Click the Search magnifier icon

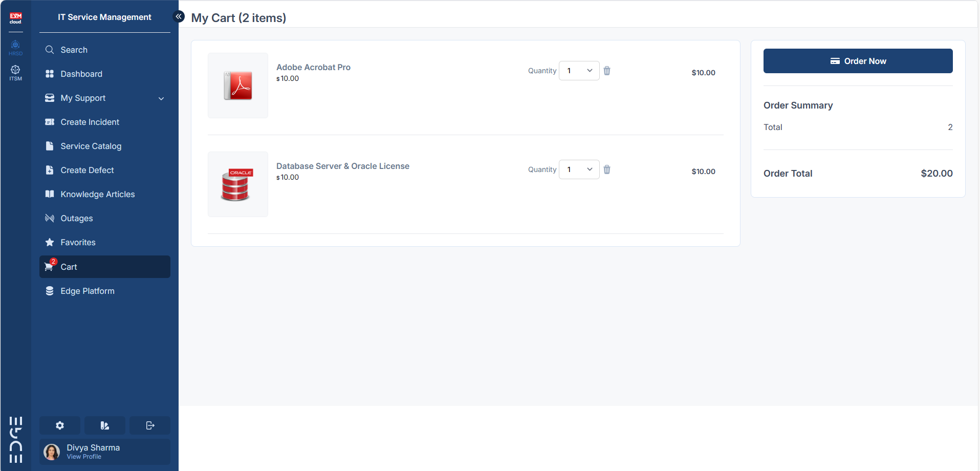pos(50,50)
